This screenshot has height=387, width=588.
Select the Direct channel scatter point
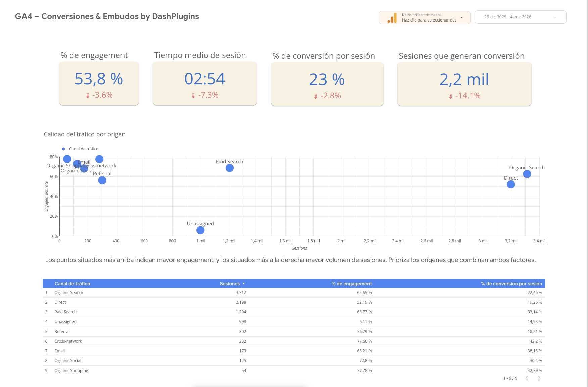pyautogui.click(x=511, y=184)
